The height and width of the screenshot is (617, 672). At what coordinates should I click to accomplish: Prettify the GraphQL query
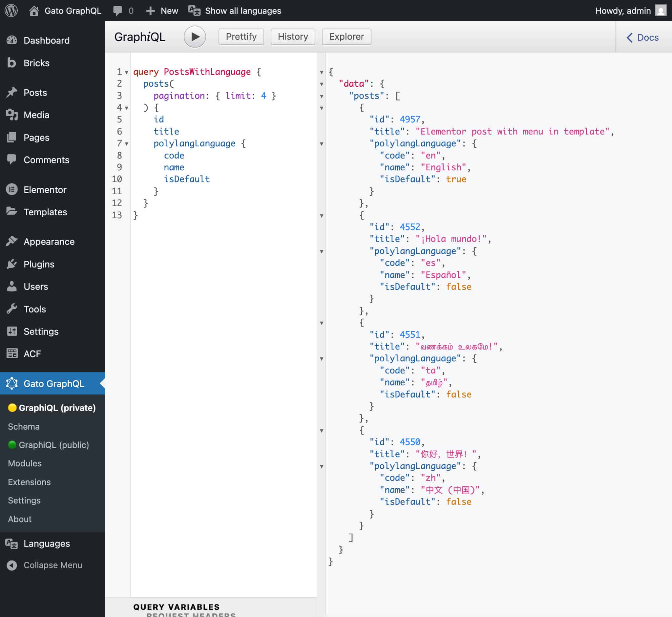(241, 37)
